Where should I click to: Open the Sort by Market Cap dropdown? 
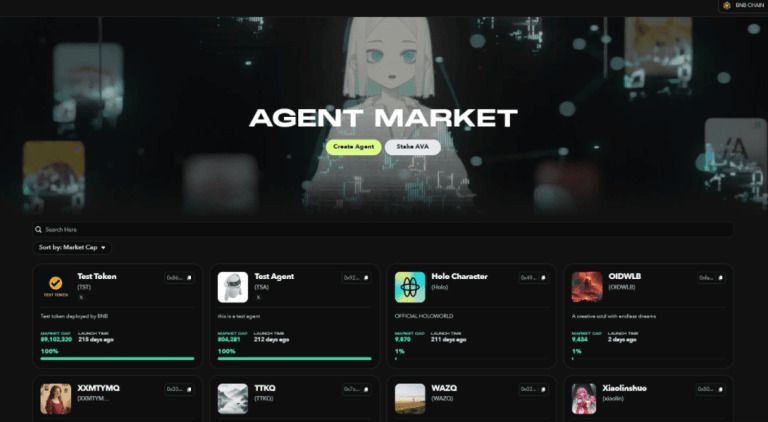(72, 248)
